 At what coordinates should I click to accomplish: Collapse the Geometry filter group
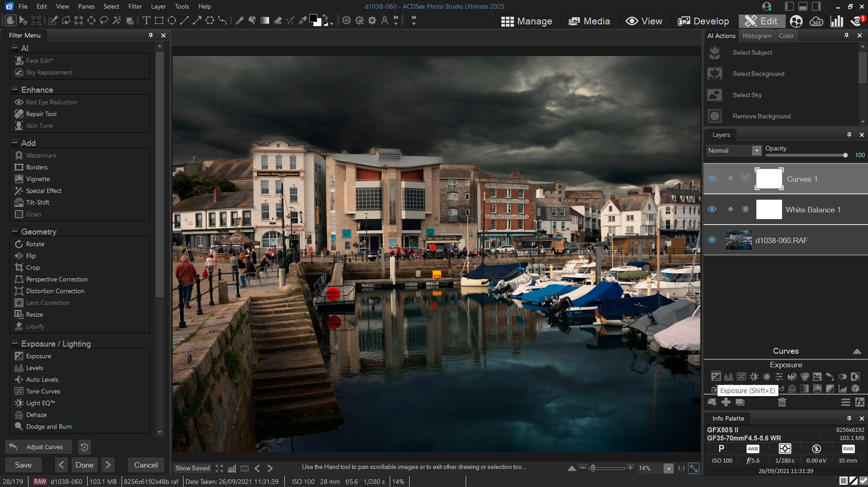[15, 231]
